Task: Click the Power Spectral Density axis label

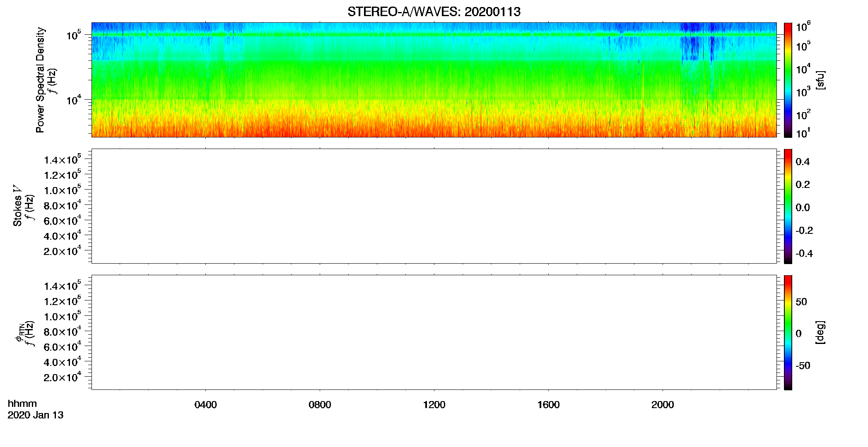Action: click(x=40, y=80)
